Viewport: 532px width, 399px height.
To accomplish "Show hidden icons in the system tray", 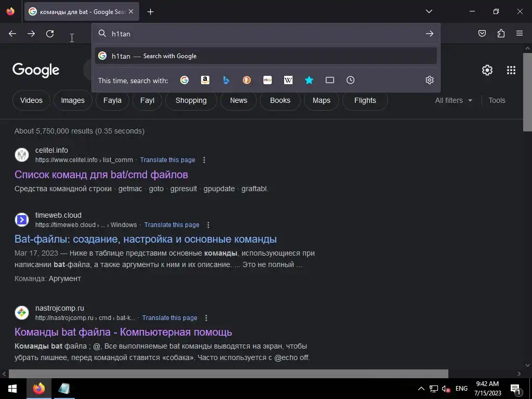I will click(x=421, y=389).
